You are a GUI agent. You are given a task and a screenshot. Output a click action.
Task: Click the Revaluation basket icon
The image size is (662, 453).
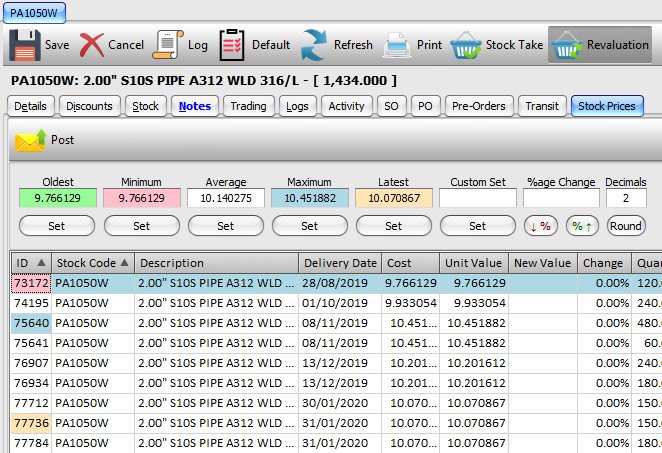point(567,45)
